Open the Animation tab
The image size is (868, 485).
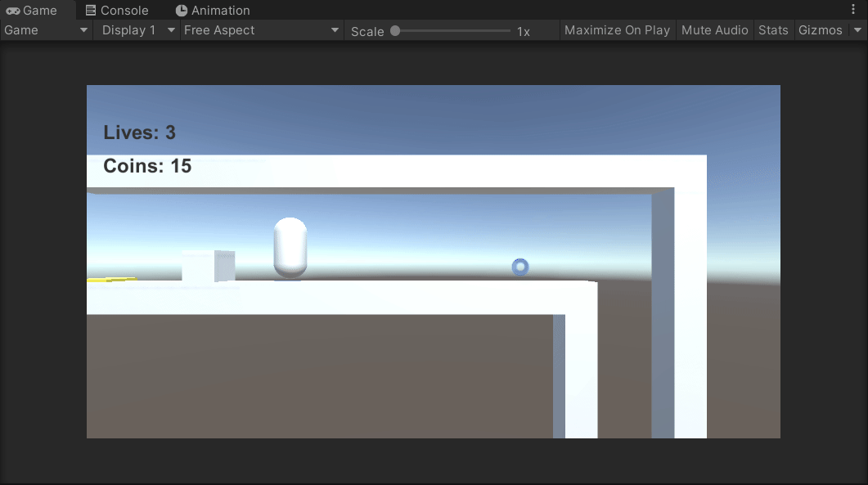click(213, 10)
